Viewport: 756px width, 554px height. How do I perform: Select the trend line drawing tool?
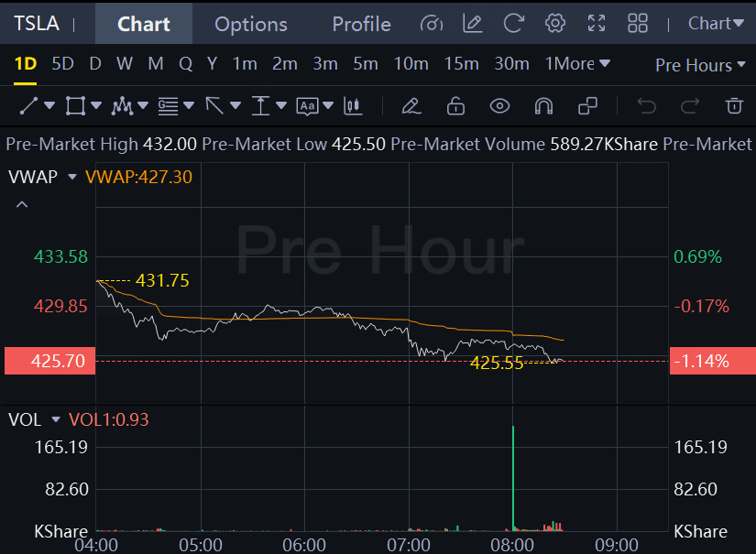click(x=28, y=106)
